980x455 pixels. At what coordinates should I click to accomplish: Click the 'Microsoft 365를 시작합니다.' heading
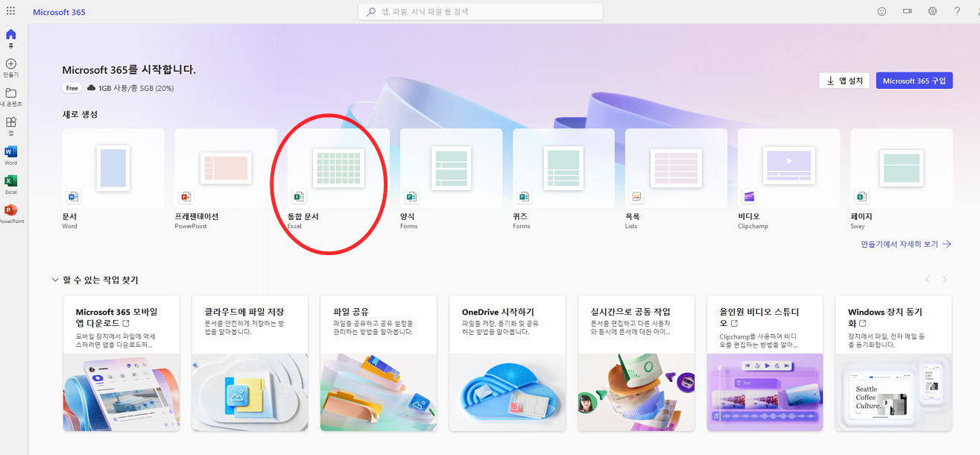(129, 70)
